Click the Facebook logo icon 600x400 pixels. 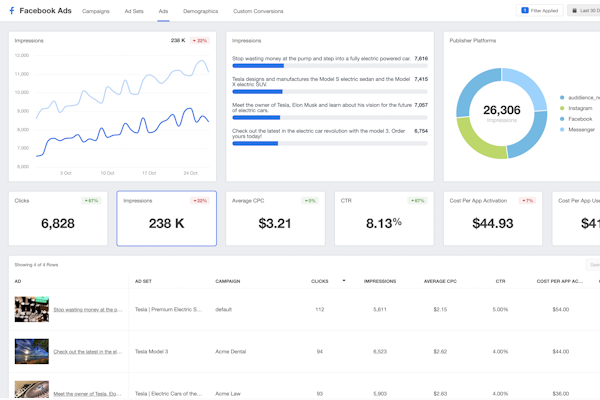(x=11, y=11)
